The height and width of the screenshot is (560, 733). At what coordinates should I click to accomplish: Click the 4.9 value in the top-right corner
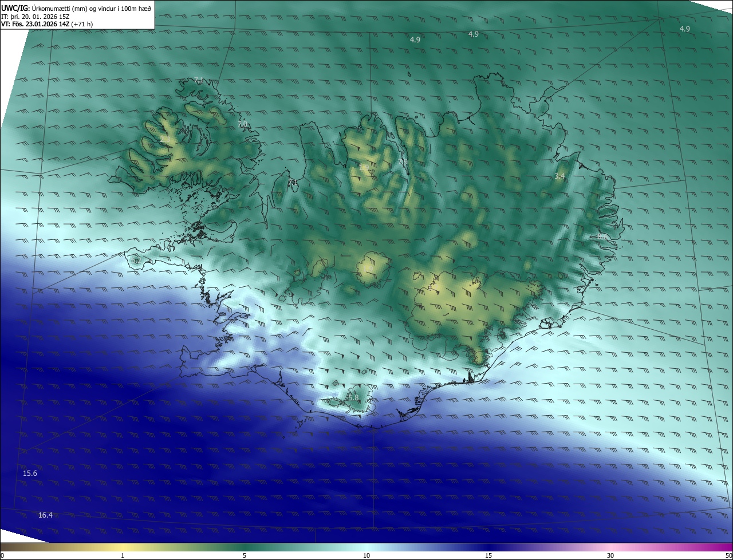(x=684, y=29)
